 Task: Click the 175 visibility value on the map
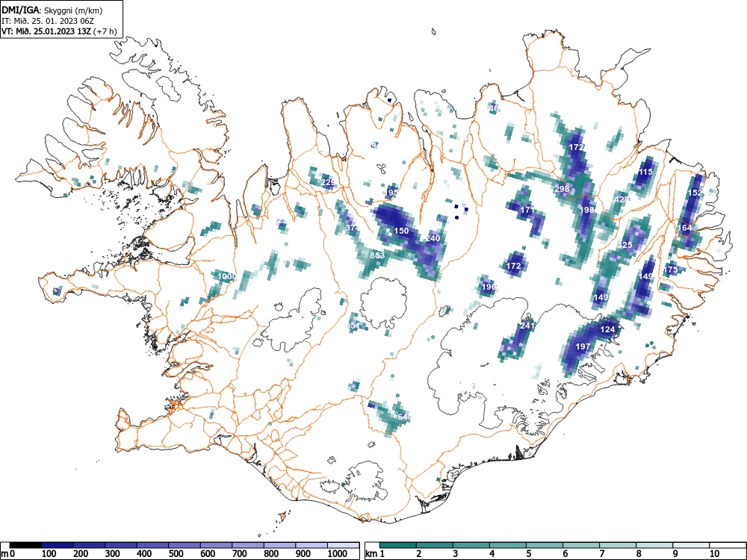coord(670,270)
